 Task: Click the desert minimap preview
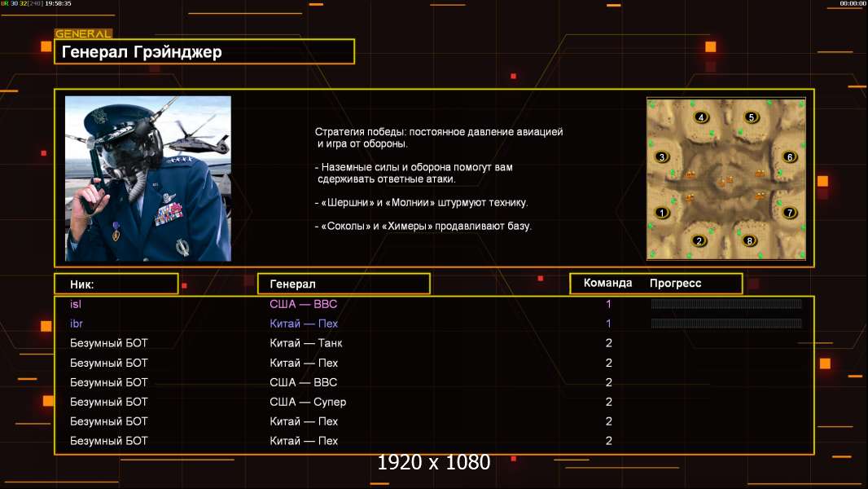coord(726,178)
